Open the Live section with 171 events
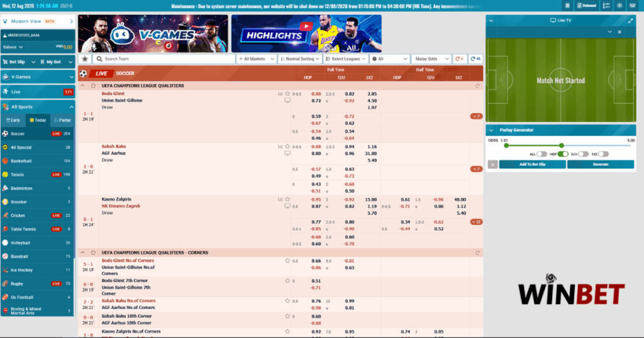The width and height of the screenshot is (644, 338). click(38, 92)
